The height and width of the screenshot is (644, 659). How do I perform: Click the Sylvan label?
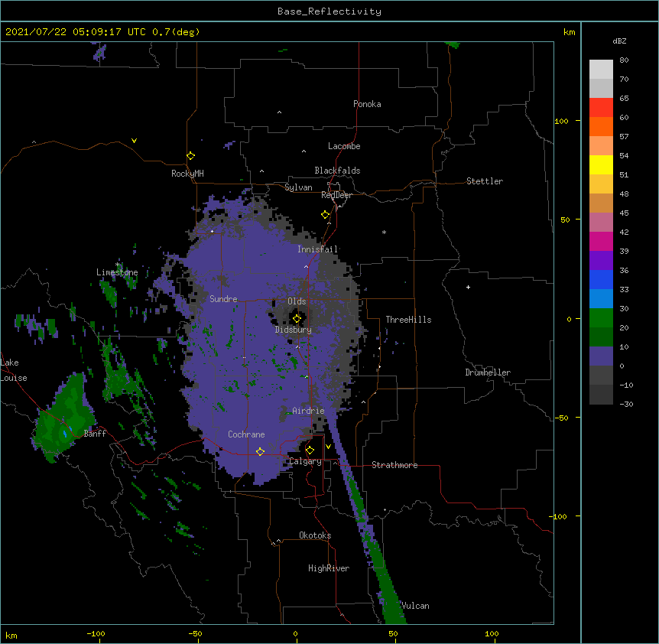[298, 187]
